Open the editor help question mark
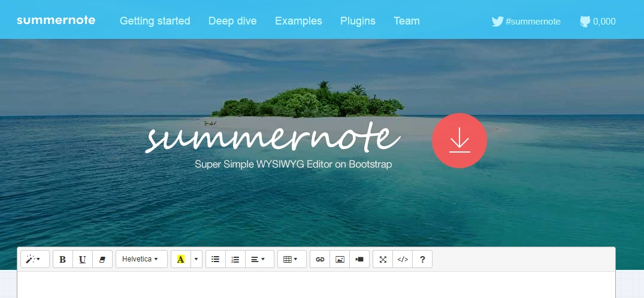The width and height of the screenshot is (644, 298). pos(422,260)
